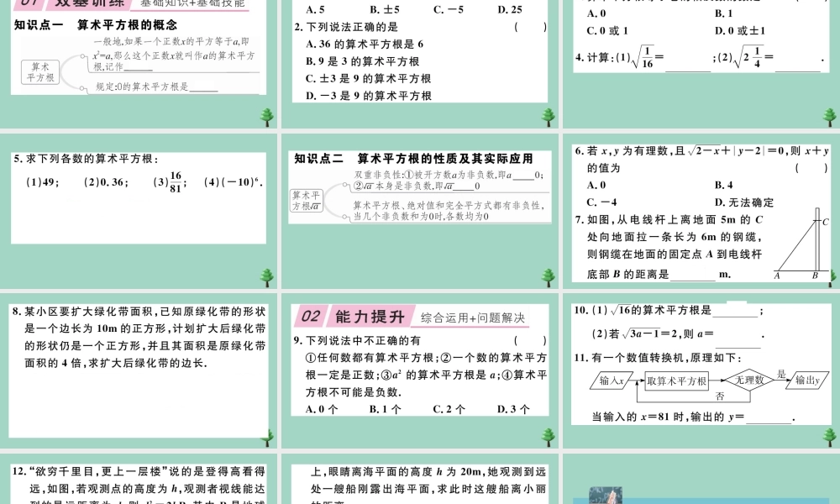Open the slide with question 5 求下列各数的算术平方根
The image size is (840, 504).
click(x=139, y=211)
